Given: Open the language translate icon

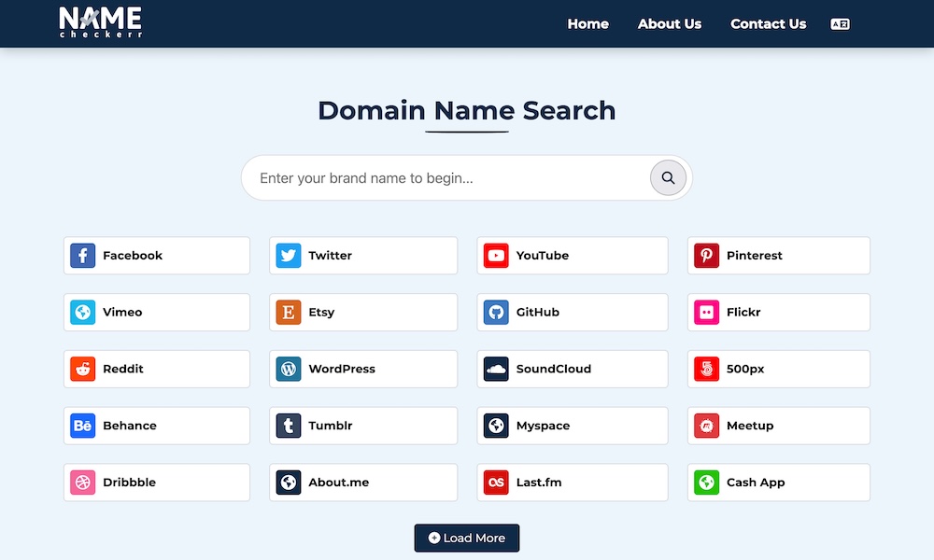Looking at the screenshot, I should pyautogui.click(x=840, y=24).
